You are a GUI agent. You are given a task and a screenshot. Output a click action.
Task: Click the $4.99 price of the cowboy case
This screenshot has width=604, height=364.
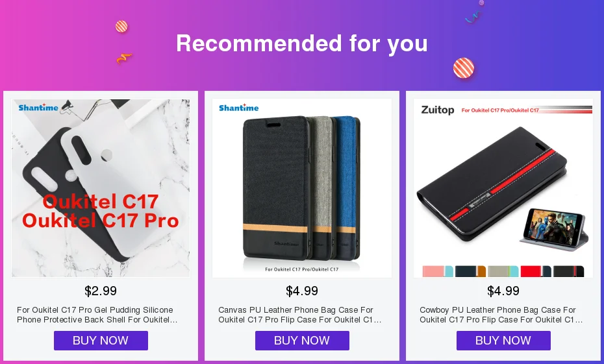tap(503, 291)
